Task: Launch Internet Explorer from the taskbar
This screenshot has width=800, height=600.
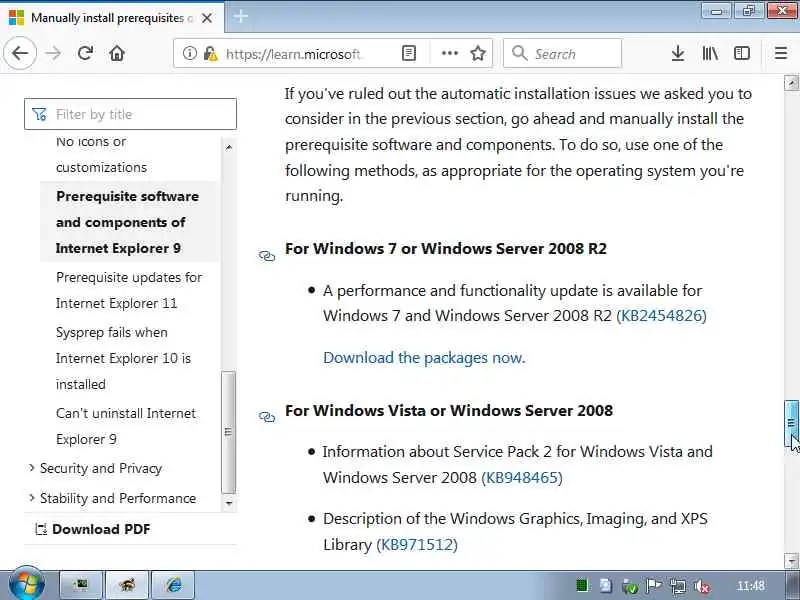Action: [173, 585]
